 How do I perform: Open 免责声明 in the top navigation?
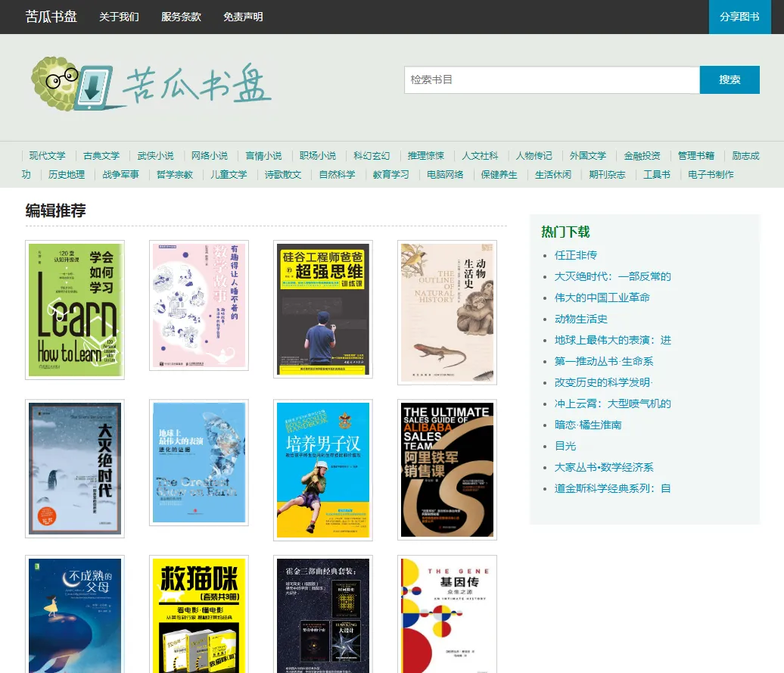point(243,17)
